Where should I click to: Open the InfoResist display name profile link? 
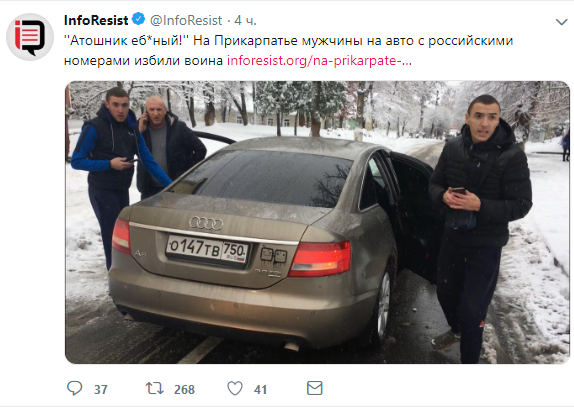(96, 20)
